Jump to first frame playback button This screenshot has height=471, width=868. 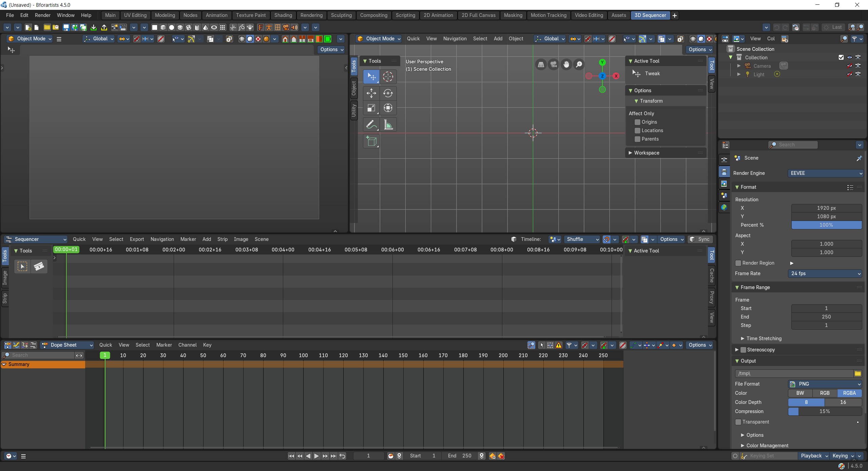[x=291, y=456]
